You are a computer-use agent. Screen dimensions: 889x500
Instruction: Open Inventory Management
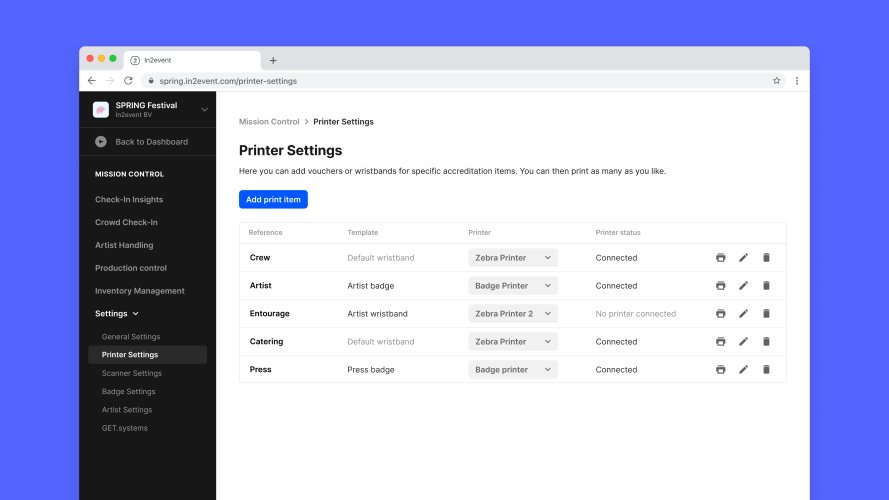click(140, 291)
